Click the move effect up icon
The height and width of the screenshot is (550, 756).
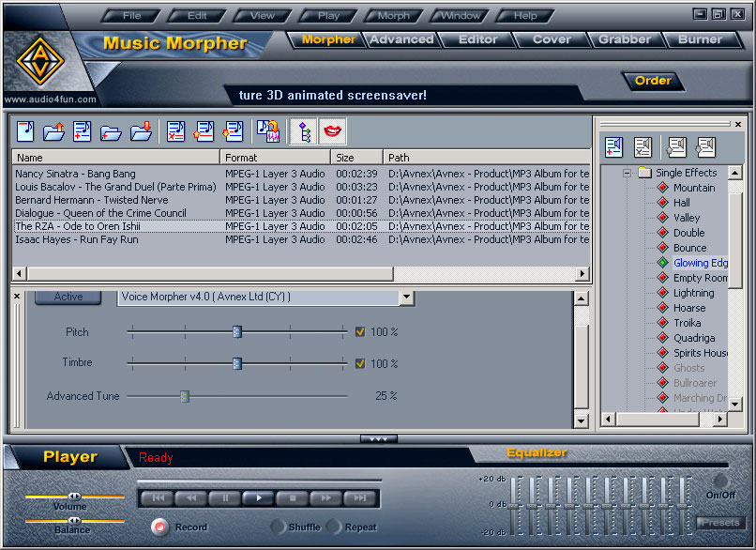(676, 147)
